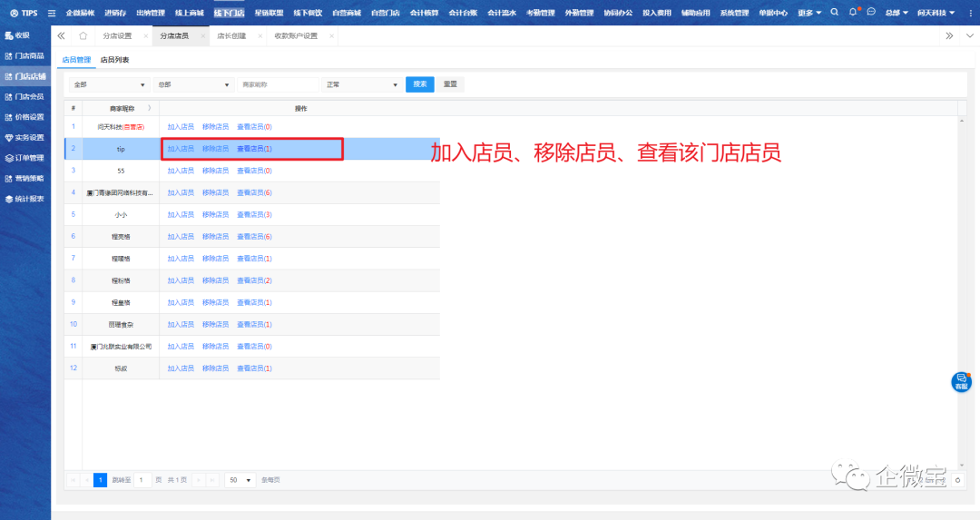
Task: Expand the 全部 filter dropdown
Action: point(109,84)
